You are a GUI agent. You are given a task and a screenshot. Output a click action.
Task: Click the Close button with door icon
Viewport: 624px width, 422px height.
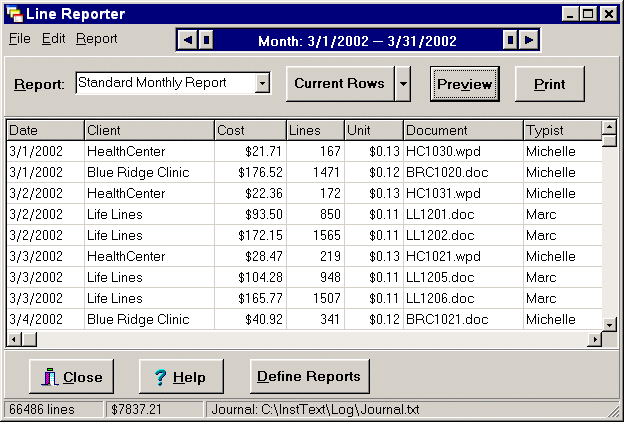pyautogui.click(x=72, y=377)
